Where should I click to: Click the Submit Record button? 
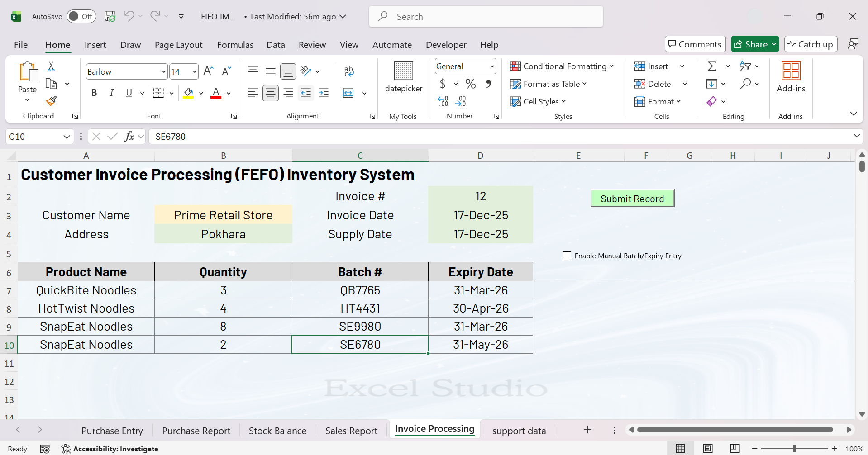[632, 199]
